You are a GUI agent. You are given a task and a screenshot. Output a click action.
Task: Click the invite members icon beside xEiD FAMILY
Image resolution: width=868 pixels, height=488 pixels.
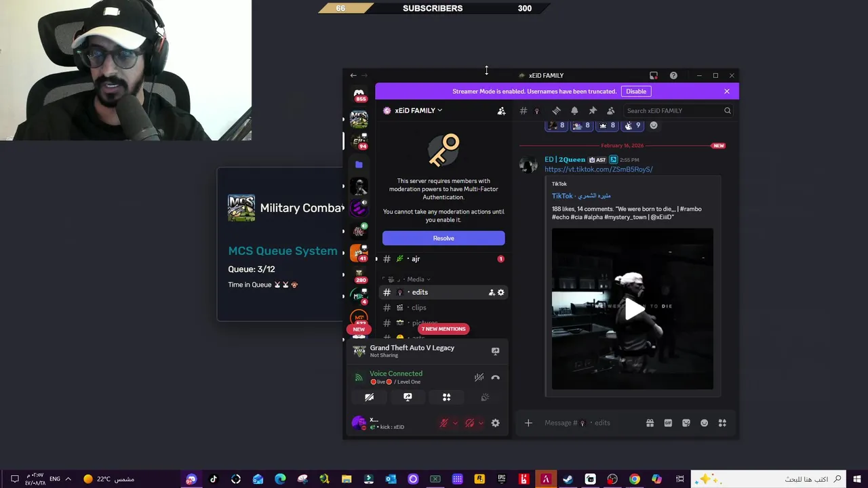coord(501,110)
